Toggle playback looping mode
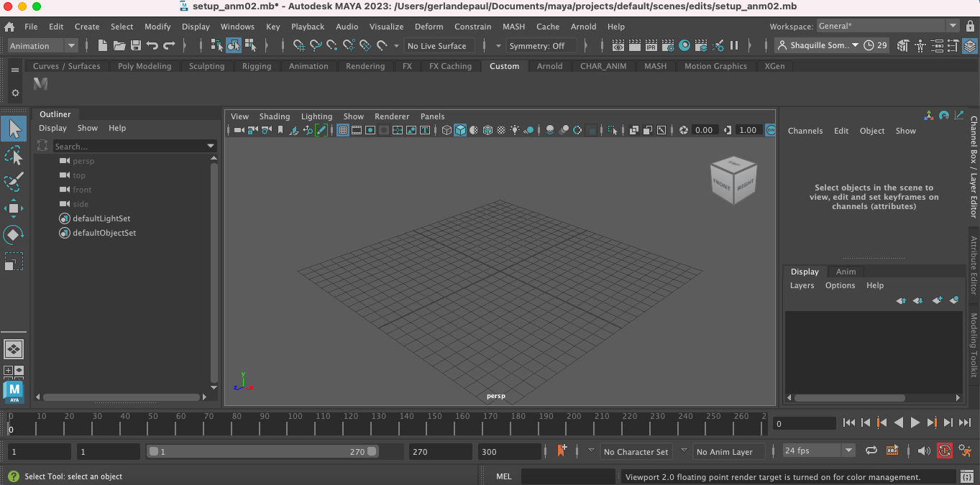Image resolution: width=980 pixels, height=485 pixels. pyautogui.click(x=871, y=451)
